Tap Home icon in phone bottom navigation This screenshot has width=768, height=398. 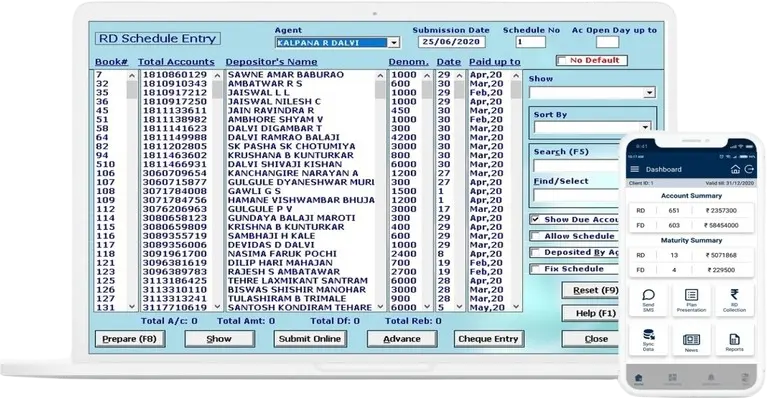click(x=639, y=378)
